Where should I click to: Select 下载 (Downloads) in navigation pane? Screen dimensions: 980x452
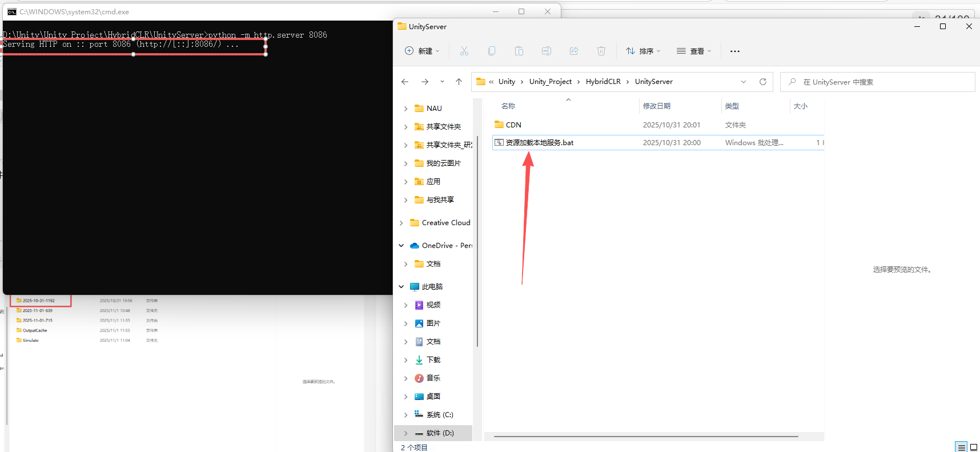433,360
